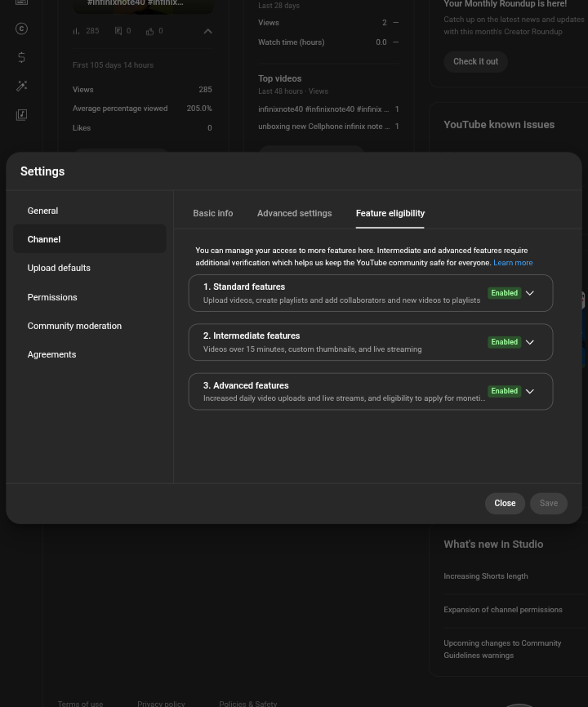This screenshot has height=707, width=588.
Task: Click '2. Intermediate features' heading
Action: [x=252, y=336]
